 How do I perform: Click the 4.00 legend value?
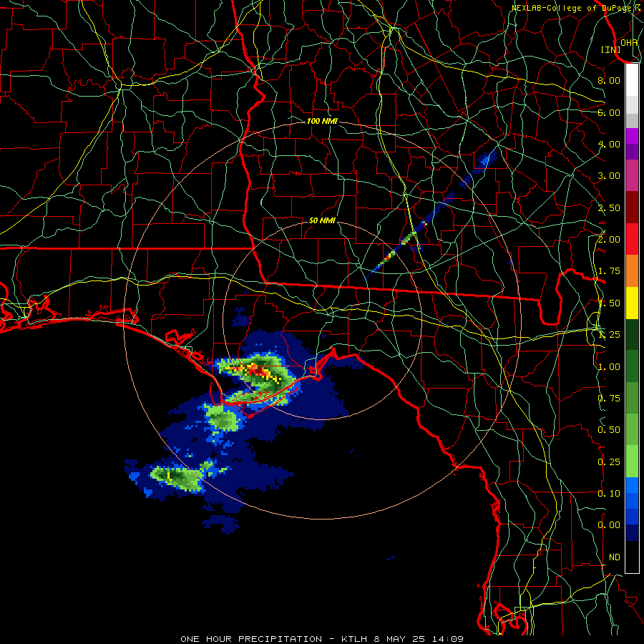pyautogui.click(x=609, y=144)
